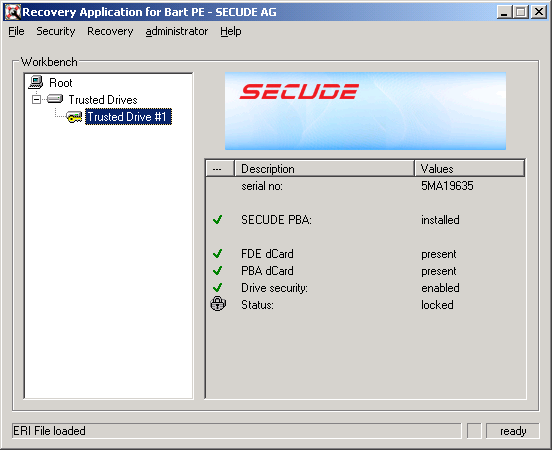The width and height of the screenshot is (552, 450).
Task: Click the green checkmark beside PBA dCard
Action: click(x=218, y=270)
